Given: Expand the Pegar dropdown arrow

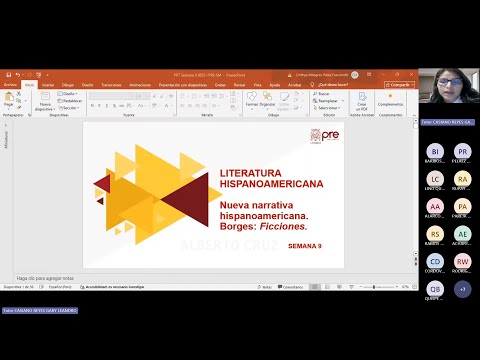Looking at the screenshot, I should pyautogui.click(x=9, y=109).
